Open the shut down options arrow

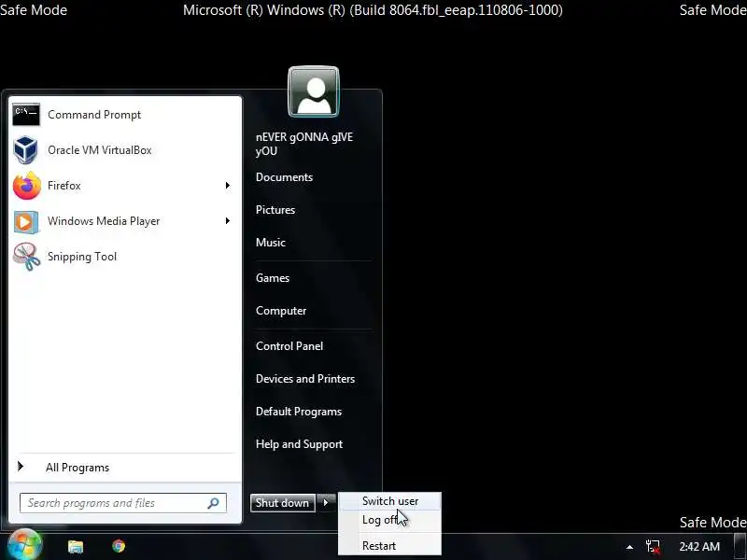[x=326, y=502]
